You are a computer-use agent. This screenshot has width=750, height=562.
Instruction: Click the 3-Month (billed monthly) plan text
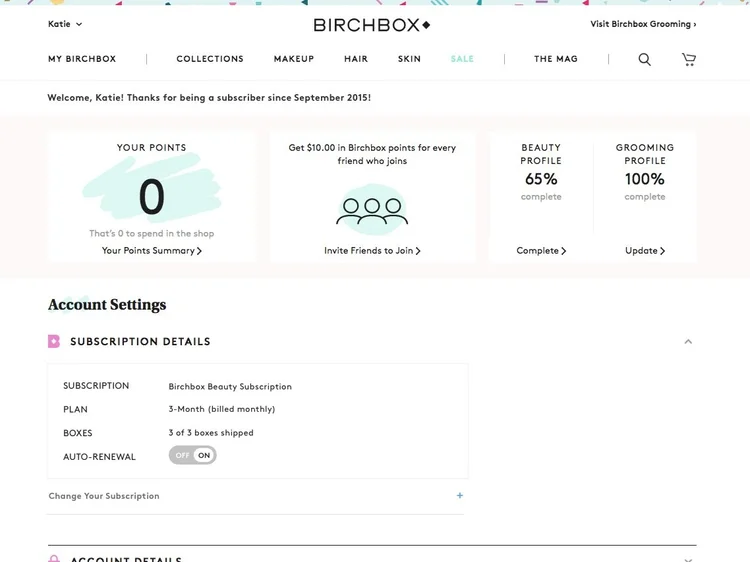click(x=222, y=409)
